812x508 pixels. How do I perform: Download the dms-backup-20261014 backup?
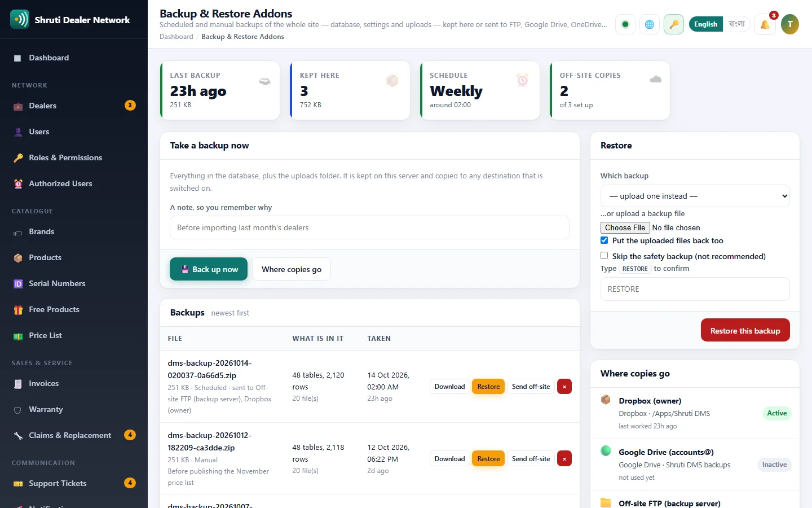[x=450, y=387]
